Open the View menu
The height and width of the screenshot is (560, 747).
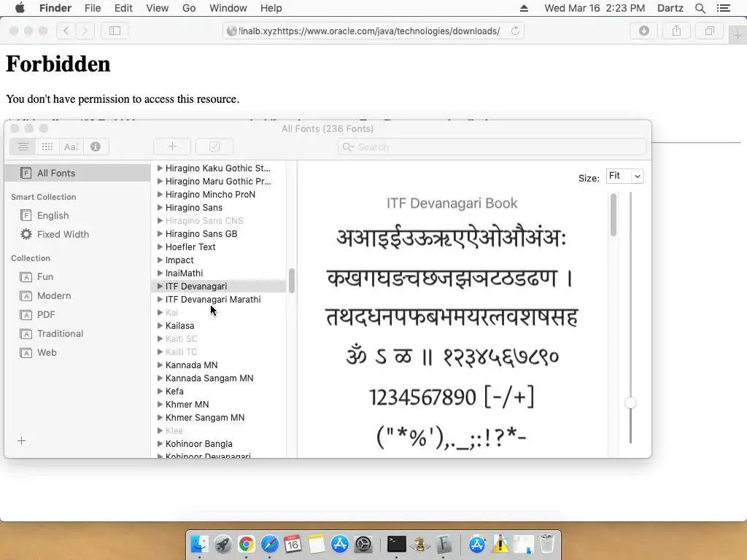click(158, 8)
